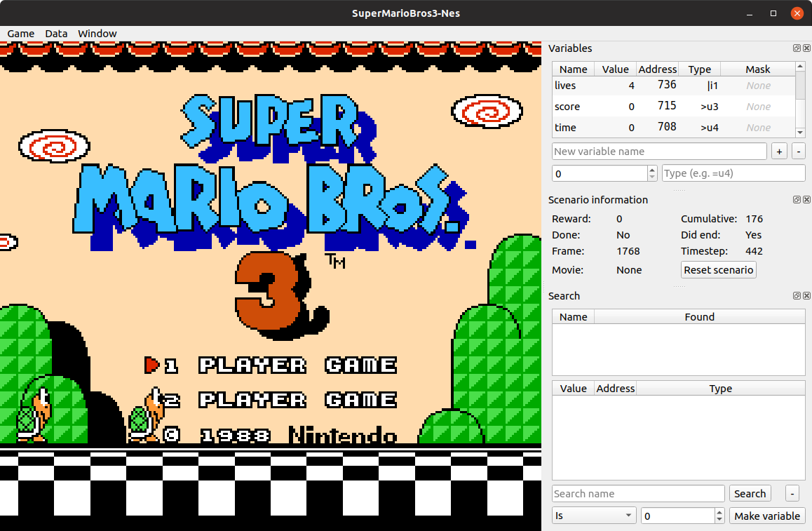The height and width of the screenshot is (531, 812).
Task: Sort Variables by the Name column header
Action: coord(574,69)
